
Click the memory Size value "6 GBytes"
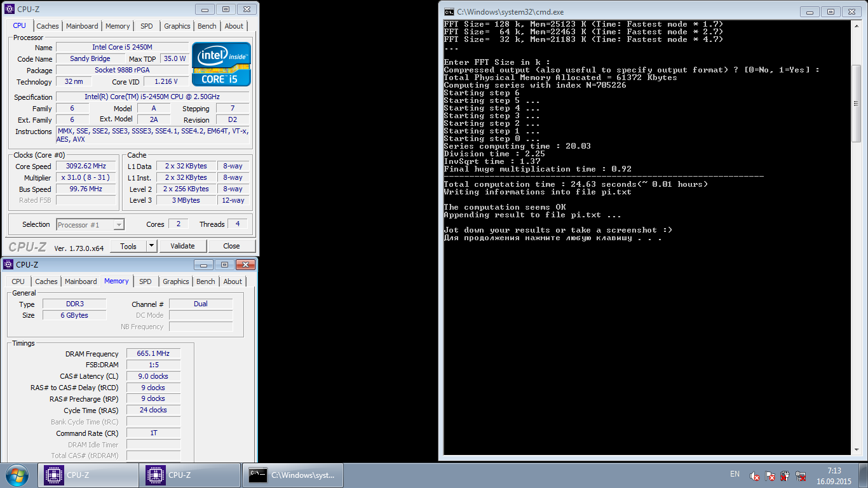(x=74, y=315)
